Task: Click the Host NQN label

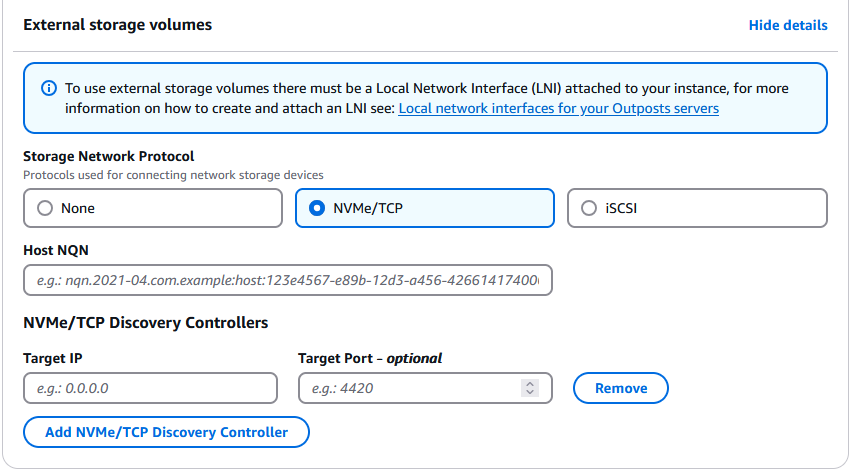Action: coord(56,250)
